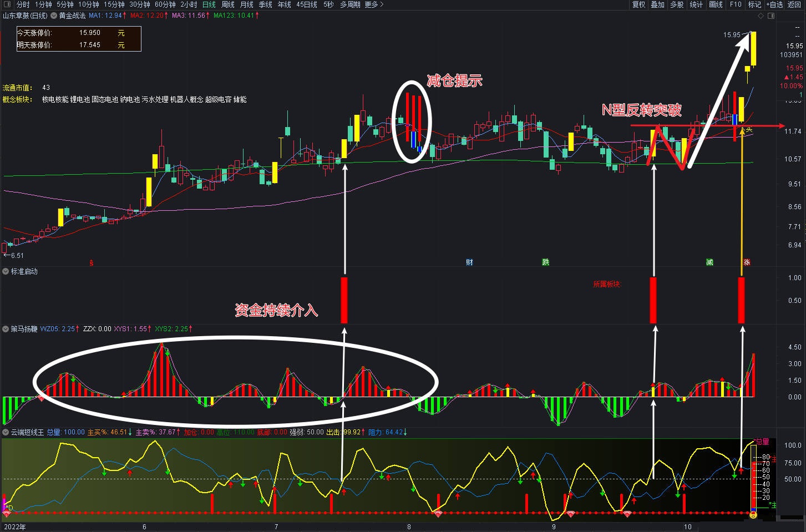
Task: Switch to 分时 intraday view
Action: (23, 4)
